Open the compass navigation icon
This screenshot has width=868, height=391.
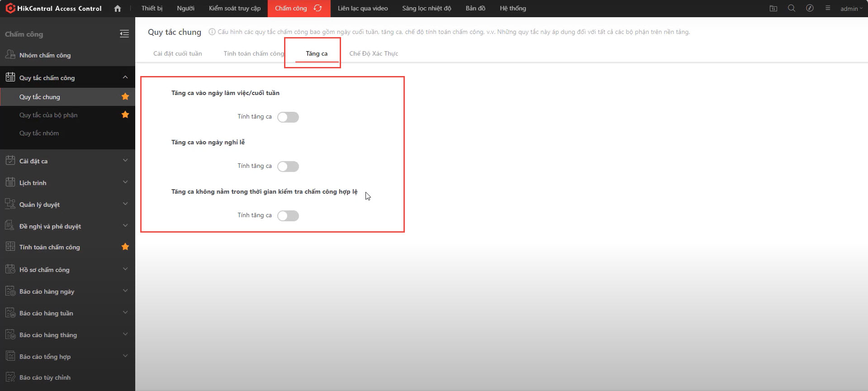click(x=810, y=8)
